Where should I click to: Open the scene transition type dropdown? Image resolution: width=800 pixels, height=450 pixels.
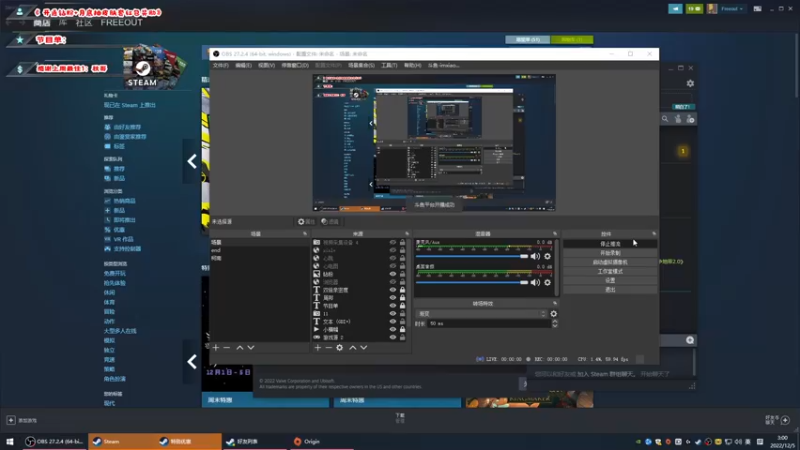pos(482,314)
